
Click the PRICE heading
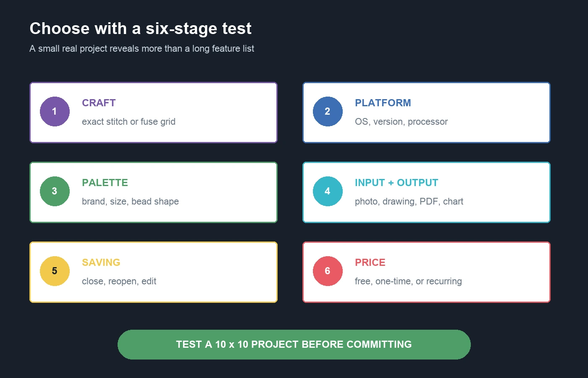click(x=370, y=262)
